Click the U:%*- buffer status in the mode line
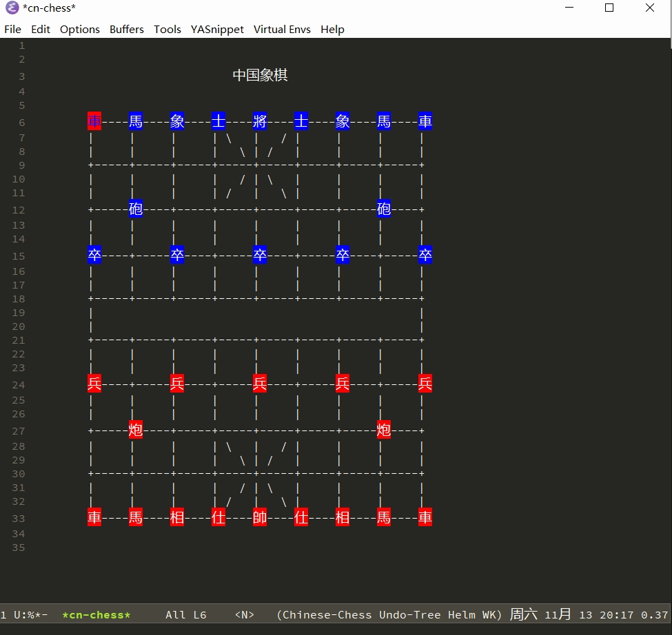 pyautogui.click(x=31, y=615)
